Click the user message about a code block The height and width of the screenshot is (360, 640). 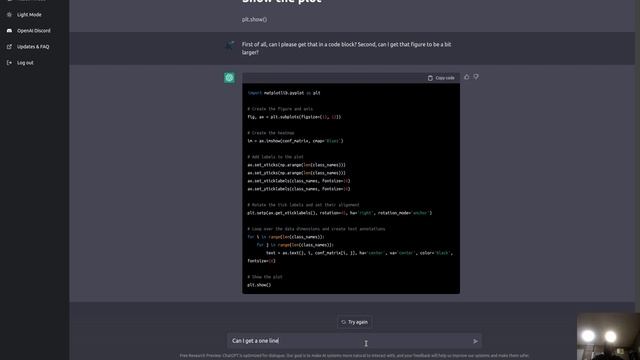click(346, 48)
